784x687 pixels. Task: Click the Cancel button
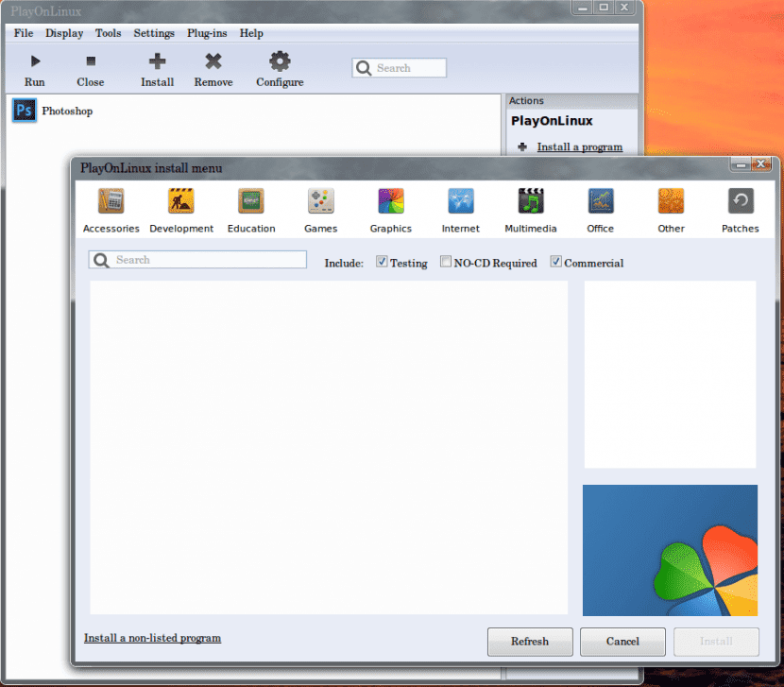(x=622, y=642)
